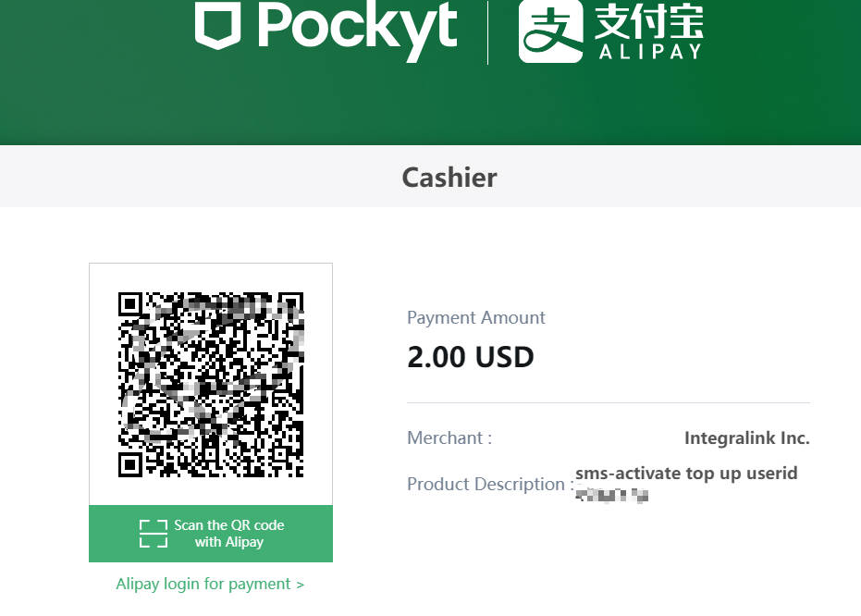Click the sms-activate top up userid text

point(686,474)
